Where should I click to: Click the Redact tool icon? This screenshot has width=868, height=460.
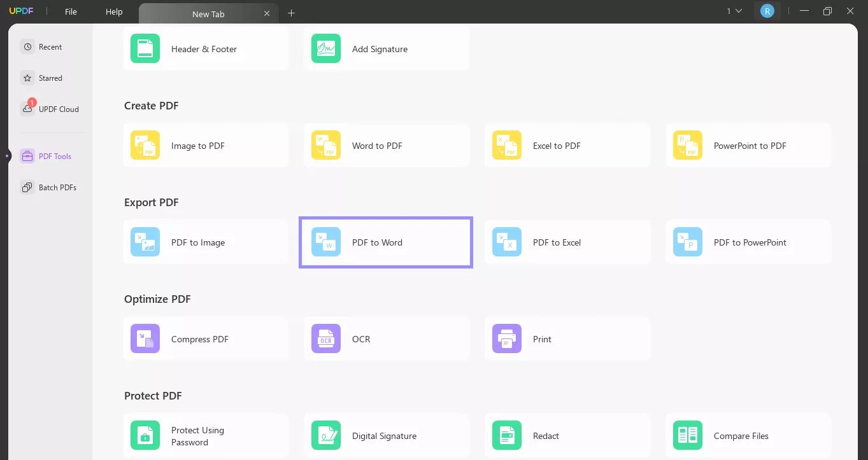[507, 435]
